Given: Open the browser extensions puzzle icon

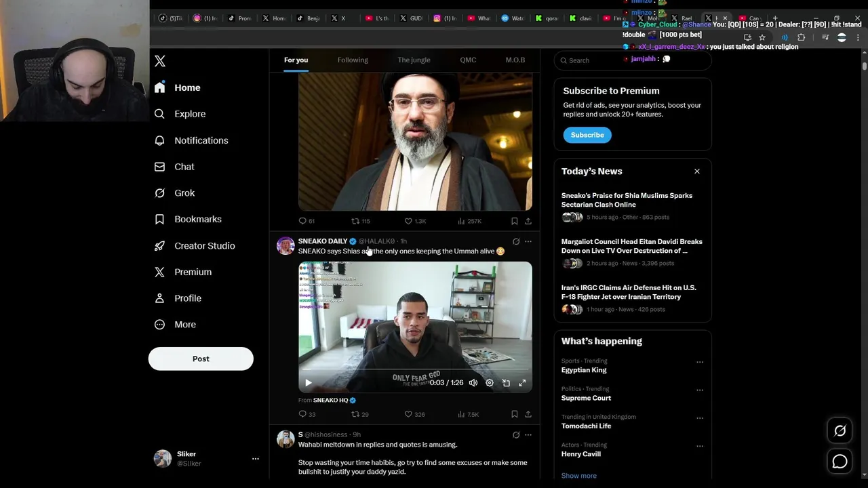Looking at the screenshot, I should click(801, 38).
